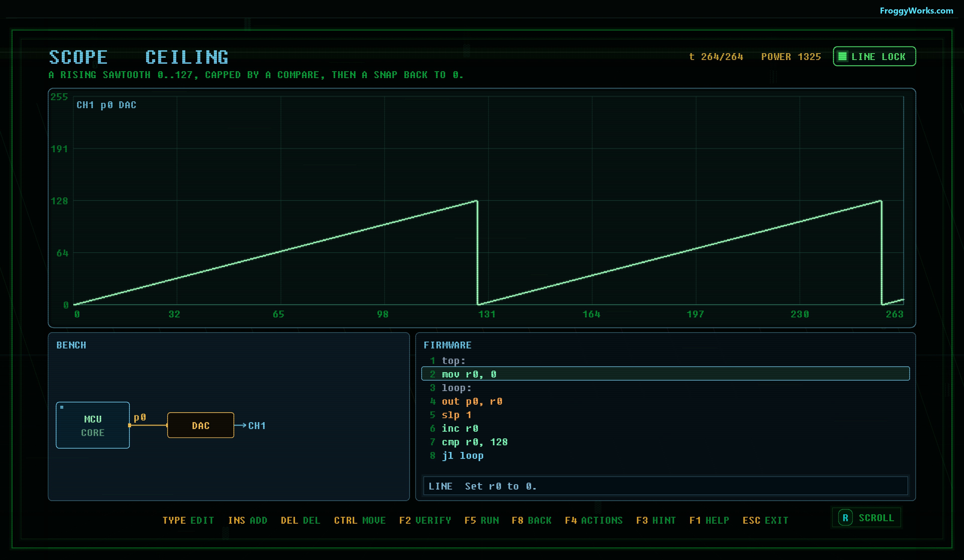This screenshot has height=560, width=964.
Task: Click CTRL MOVE in bottom bar
Action: pos(359,520)
